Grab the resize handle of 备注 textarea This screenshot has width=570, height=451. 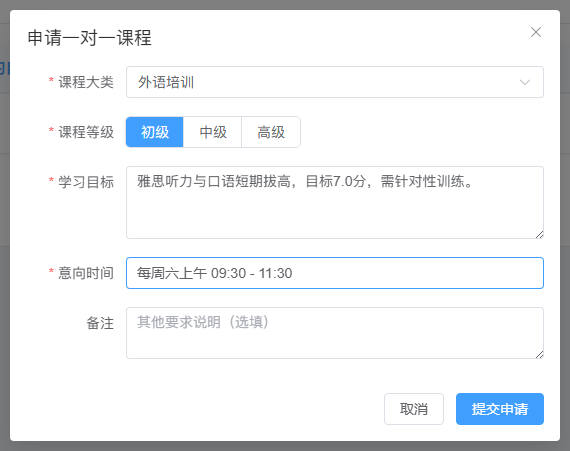pos(539,355)
